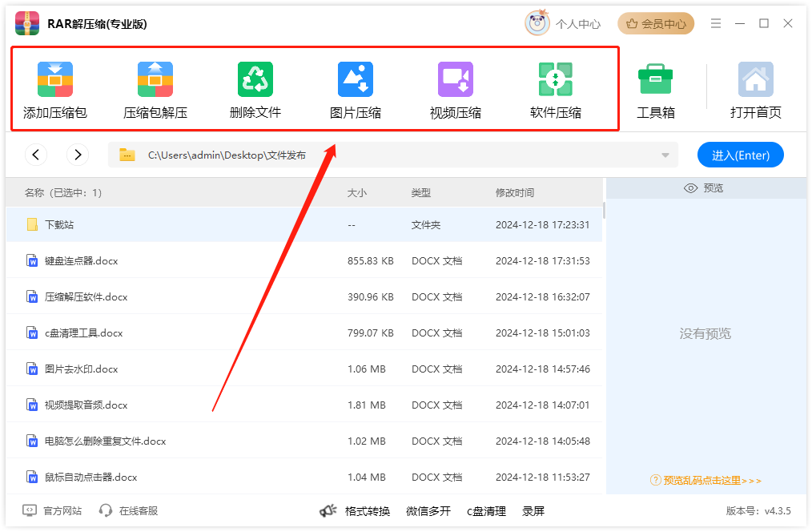This screenshot has height=532, width=812.
Task: Click the 预览乱码点击这里 help link
Action: [705, 481]
